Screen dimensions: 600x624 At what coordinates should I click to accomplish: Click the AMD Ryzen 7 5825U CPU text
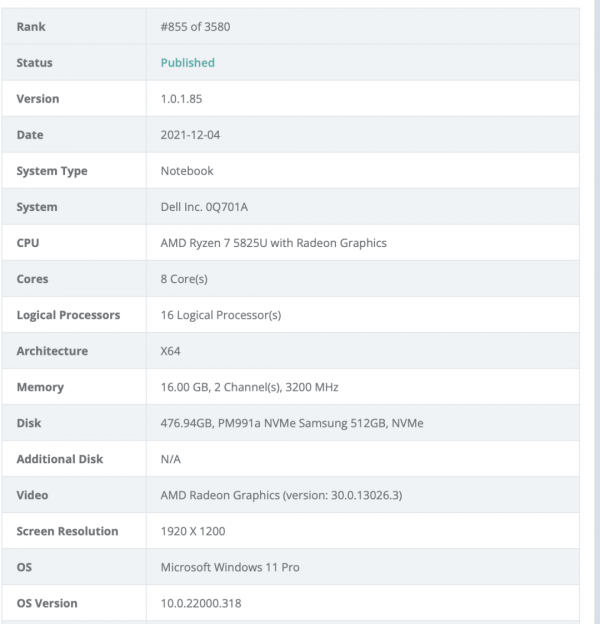tap(273, 243)
